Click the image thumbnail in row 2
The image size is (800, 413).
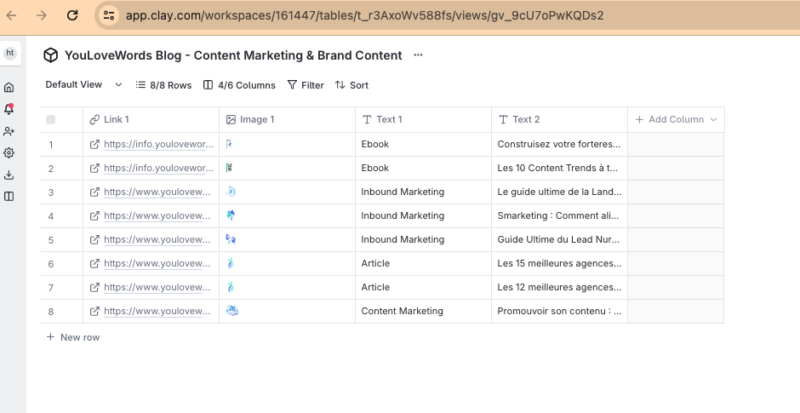pyautogui.click(x=229, y=168)
